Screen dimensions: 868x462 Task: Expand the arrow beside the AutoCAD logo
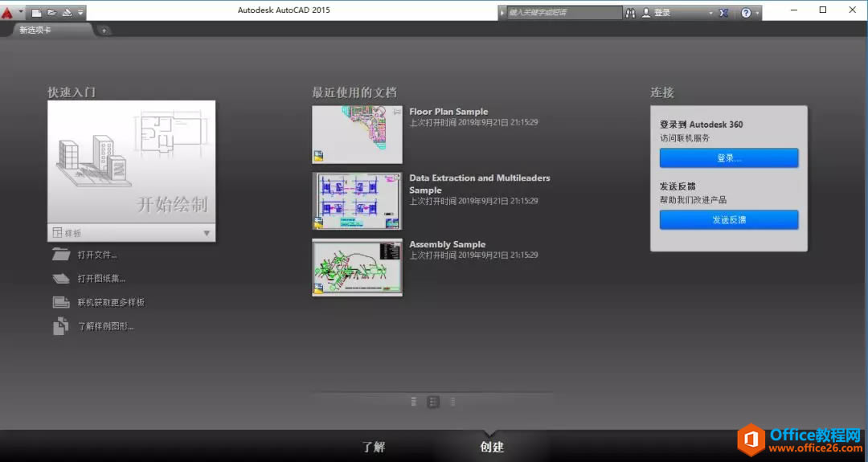(x=21, y=11)
